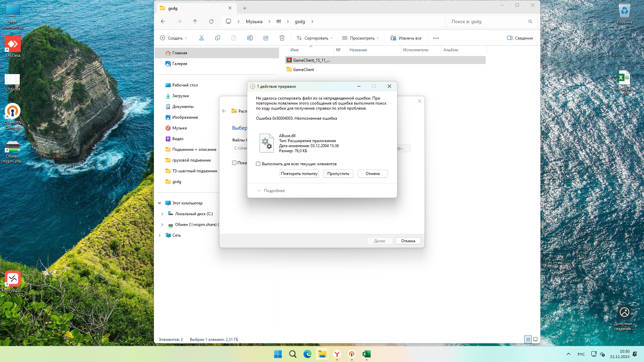This screenshot has height=362, width=644.
Task: Select Музыка in the navigation pane
Action: (179, 128)
